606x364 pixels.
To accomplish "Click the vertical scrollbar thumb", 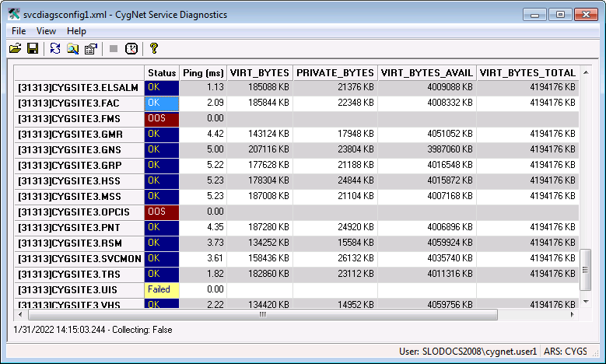I will tap(586, 270).
